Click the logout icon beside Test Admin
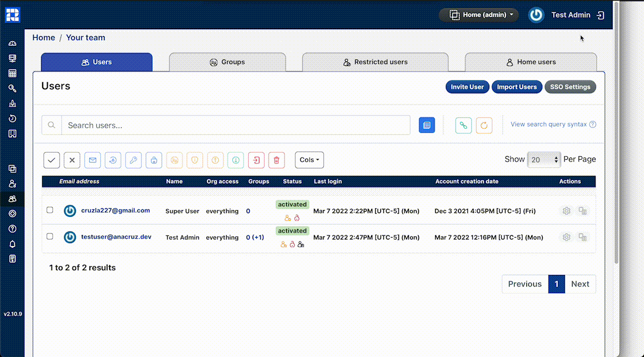The image size is (644, 357). [x=600, y=15]
